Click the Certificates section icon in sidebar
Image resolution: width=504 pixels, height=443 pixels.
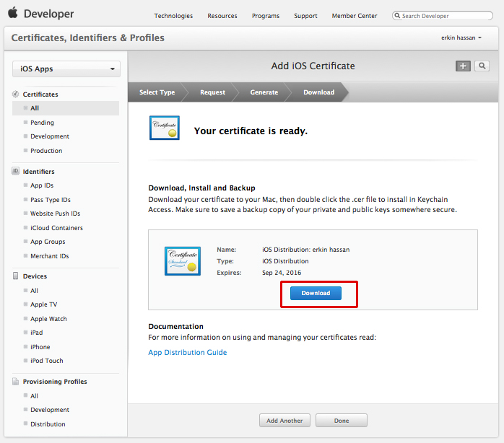click(15, 94)
